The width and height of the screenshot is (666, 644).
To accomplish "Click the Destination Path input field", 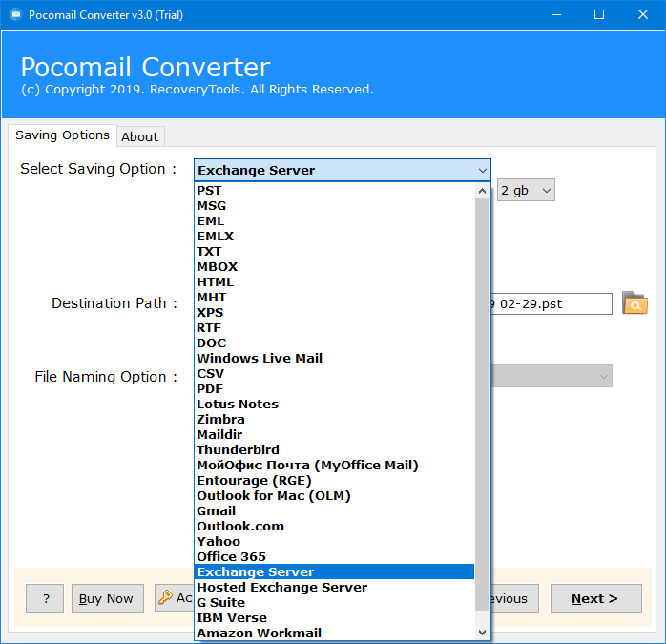I will (x=552, y=303).
